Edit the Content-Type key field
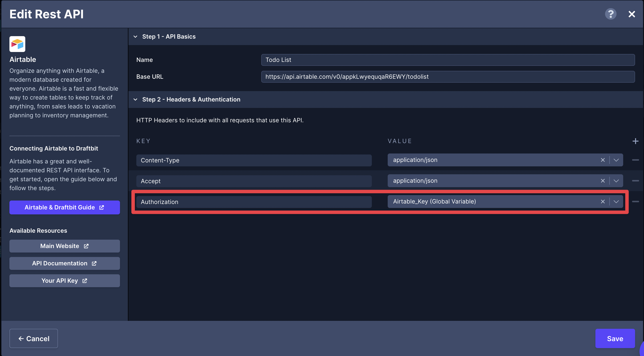644x356 pixels. 254,160
